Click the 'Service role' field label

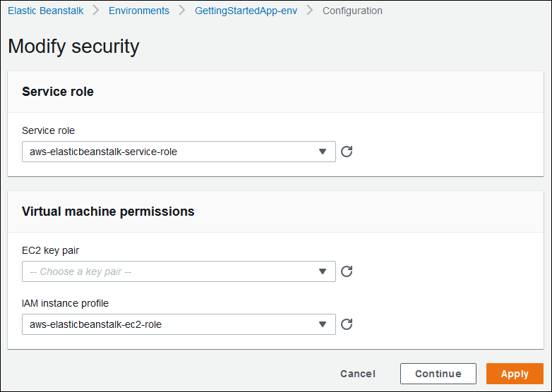[48, 130]
